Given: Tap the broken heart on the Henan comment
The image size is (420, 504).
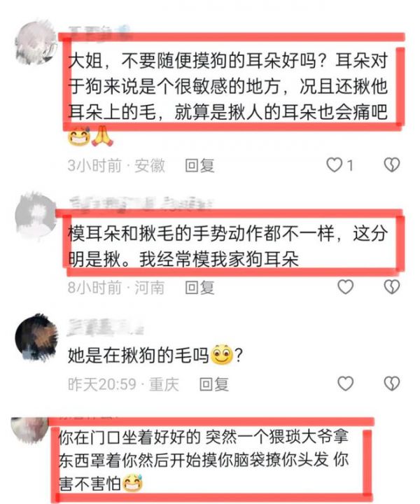Looking at the screenshot, I should (x=392, y=287).
